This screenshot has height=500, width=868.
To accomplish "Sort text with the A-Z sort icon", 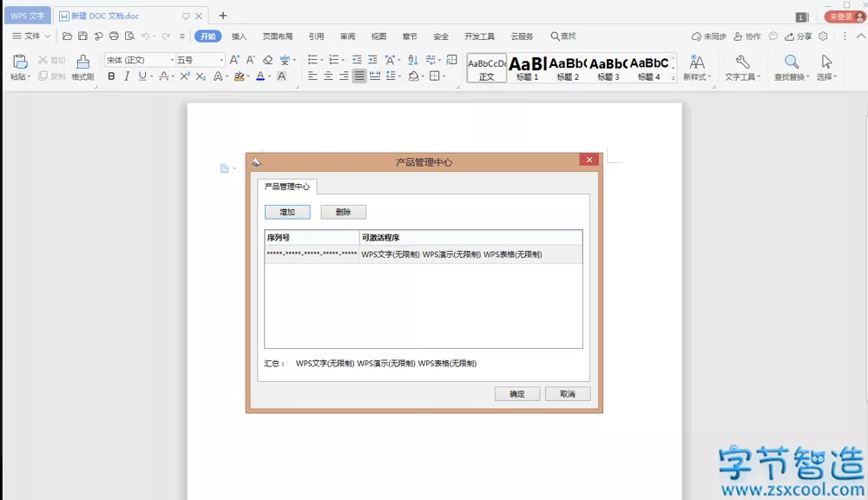I will [x=413, y=60].
